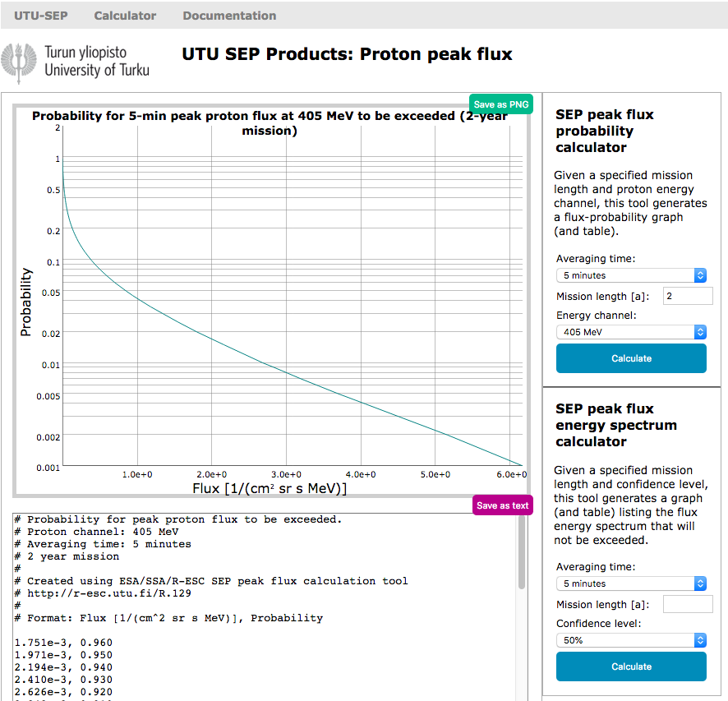
Task: Click Calculate in the probability calculator
Action: 631,358
